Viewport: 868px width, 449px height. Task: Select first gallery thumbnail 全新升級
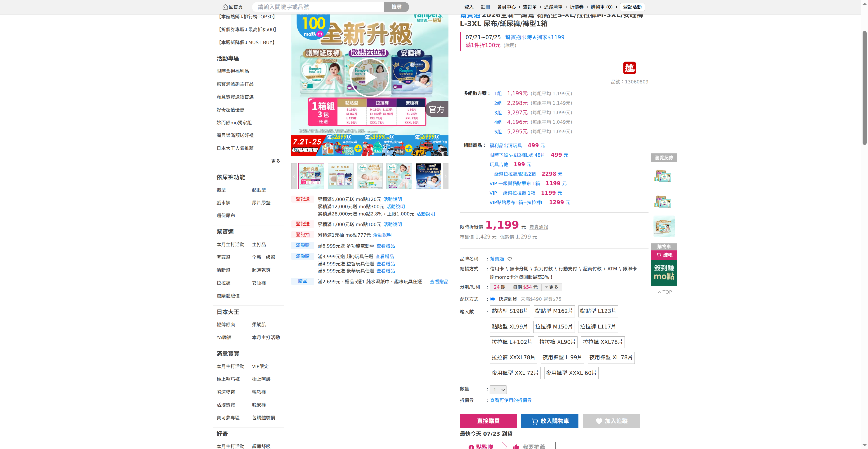(x=311, y=176)
